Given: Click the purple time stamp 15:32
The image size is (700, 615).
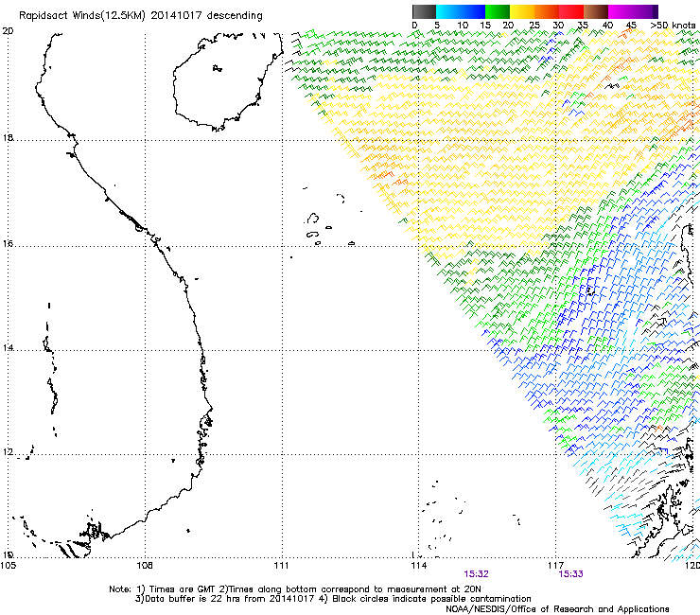Looking at the screenshot, I should click(477, 574).
